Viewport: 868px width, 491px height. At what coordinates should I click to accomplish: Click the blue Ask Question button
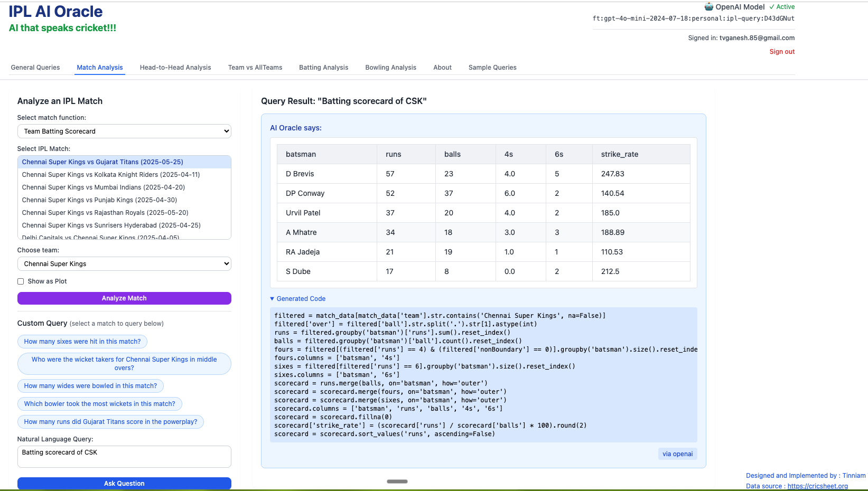124,483
